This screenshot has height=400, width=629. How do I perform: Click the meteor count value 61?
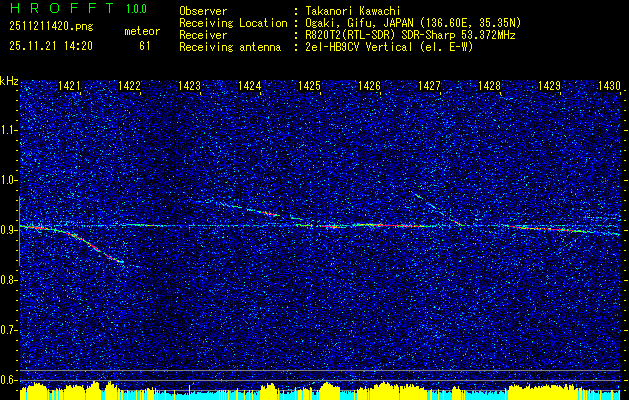pyautogui.click(x=144, y=46)
